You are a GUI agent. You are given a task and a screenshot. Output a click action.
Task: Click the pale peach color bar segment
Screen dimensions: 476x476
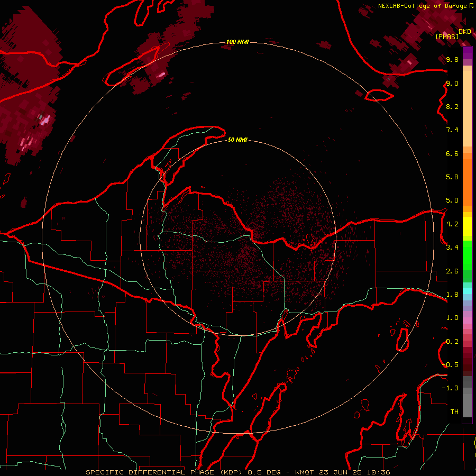tap(467, 108)
